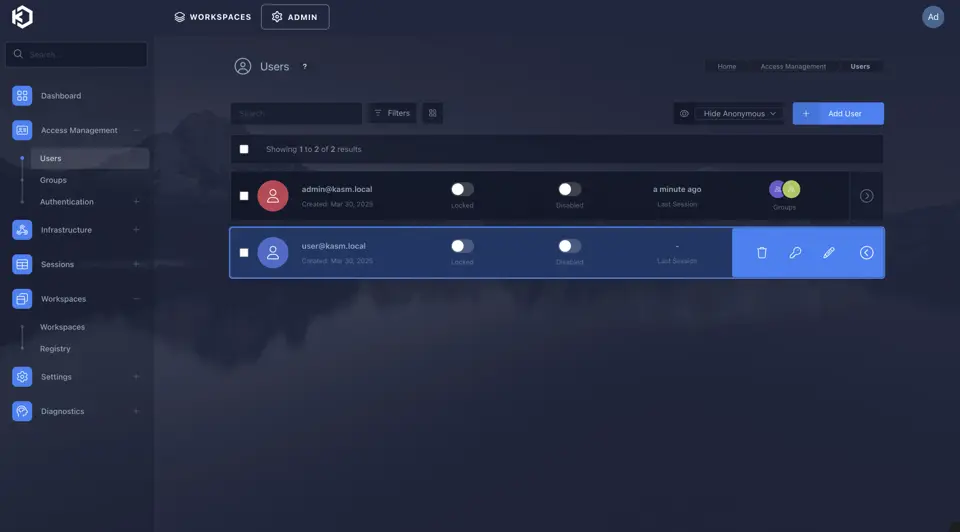Image resolution: width=960 pixels, height=532 pixels.
Task: Click the eye icon beside Hide Anonymous
Action: (x=684, y=114)
